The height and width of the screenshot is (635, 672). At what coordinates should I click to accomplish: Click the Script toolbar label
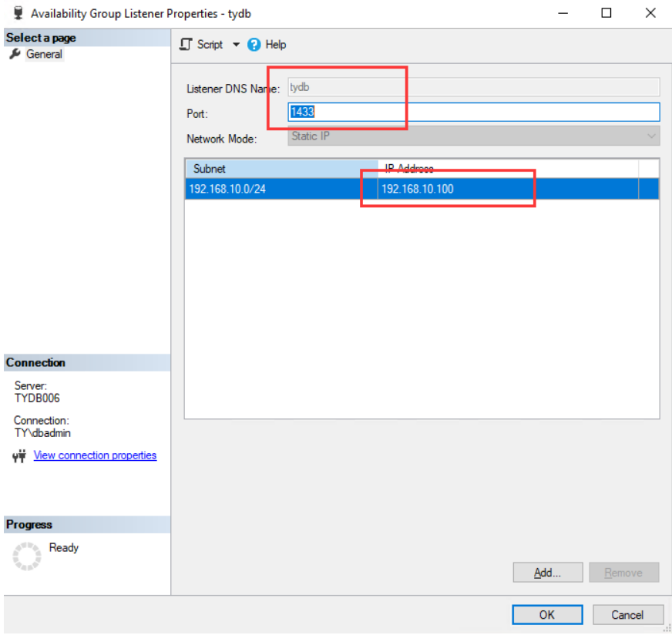click(210, 44)
